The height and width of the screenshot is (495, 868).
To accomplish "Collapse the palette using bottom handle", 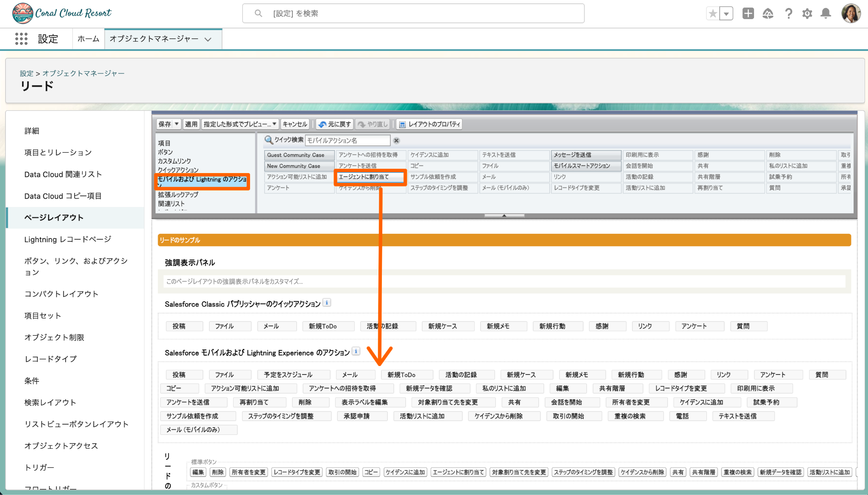I will (504, 215).
